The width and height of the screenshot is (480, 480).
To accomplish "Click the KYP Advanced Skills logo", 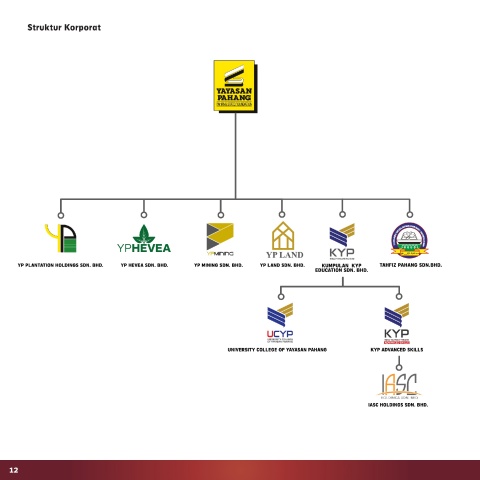I will (397, 323).
